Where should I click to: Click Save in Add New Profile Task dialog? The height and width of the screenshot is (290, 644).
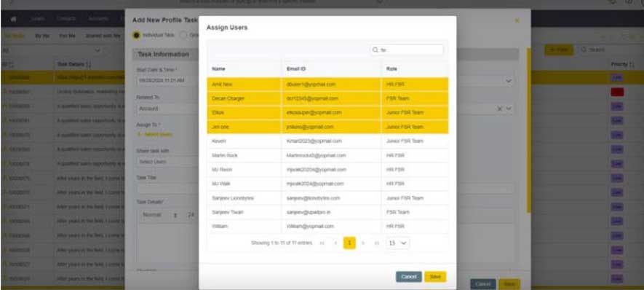pos(509,284)
